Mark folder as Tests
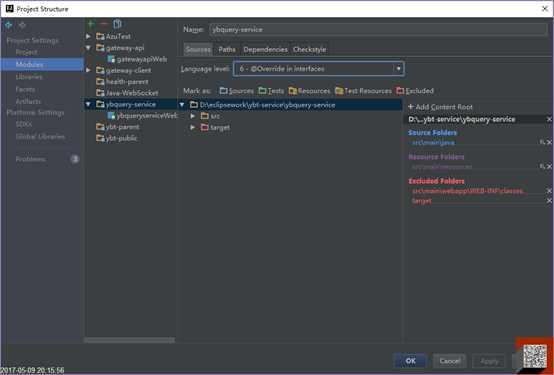 pyautogui.click(x=271, y=91)
